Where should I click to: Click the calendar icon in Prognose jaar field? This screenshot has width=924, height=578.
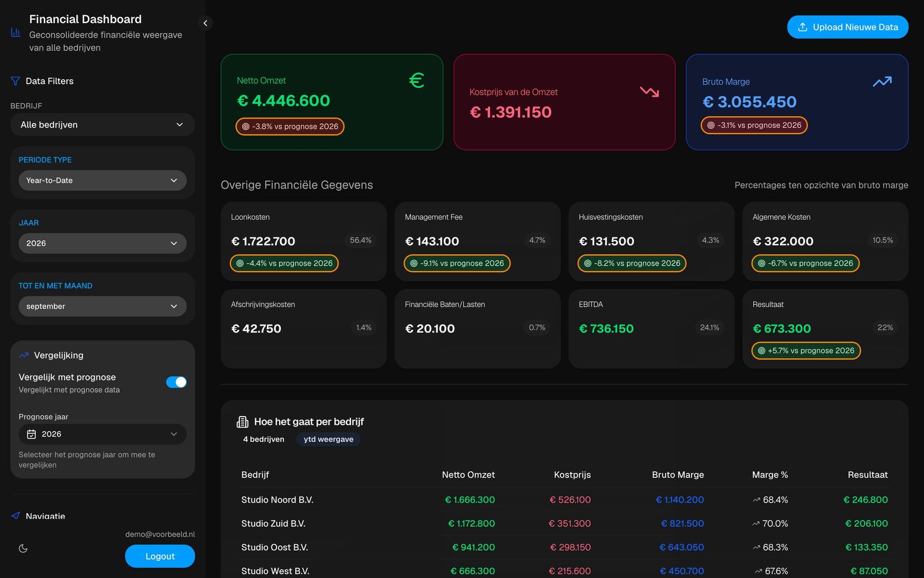tap(31, 434)
